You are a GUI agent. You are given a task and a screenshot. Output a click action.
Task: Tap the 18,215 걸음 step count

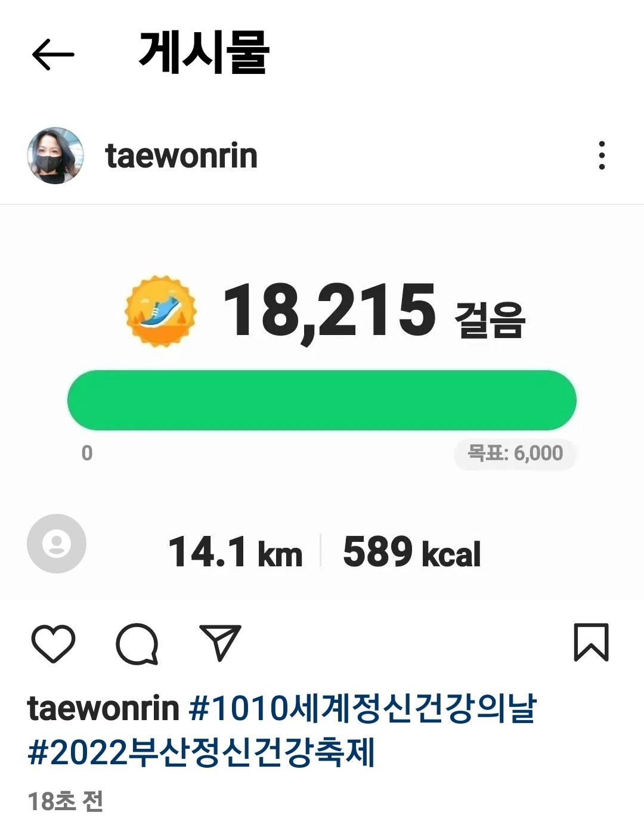(374, 311)
